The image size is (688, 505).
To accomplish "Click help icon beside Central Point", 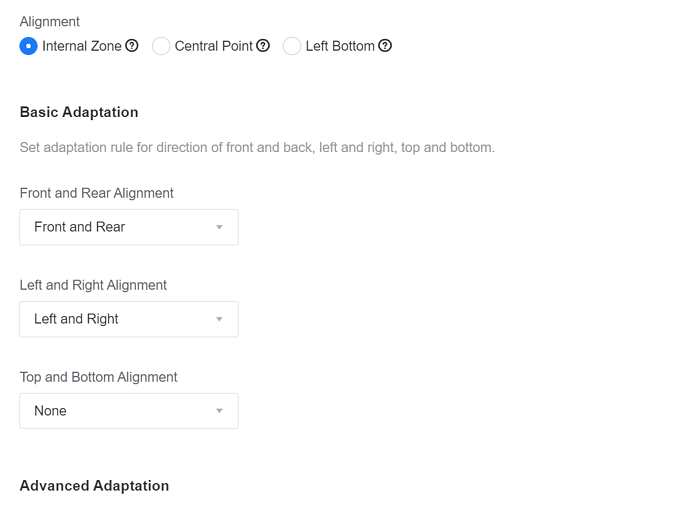I will 263,46.
